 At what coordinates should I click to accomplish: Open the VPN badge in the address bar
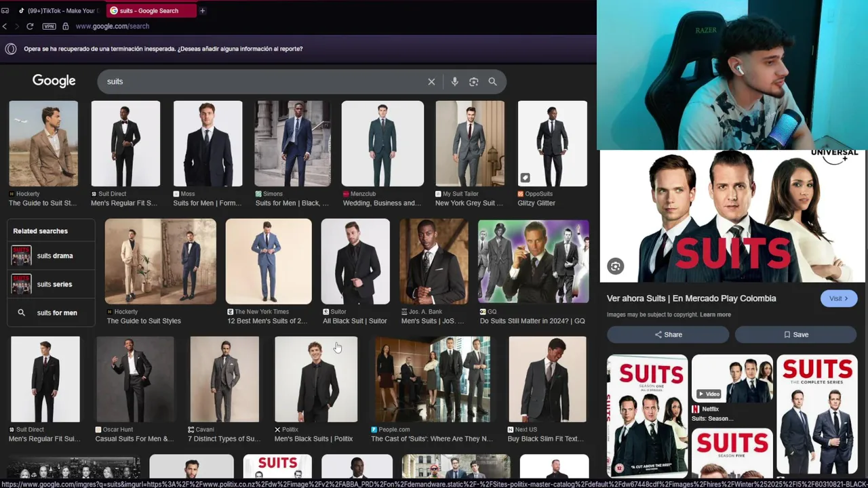point(49,26)
